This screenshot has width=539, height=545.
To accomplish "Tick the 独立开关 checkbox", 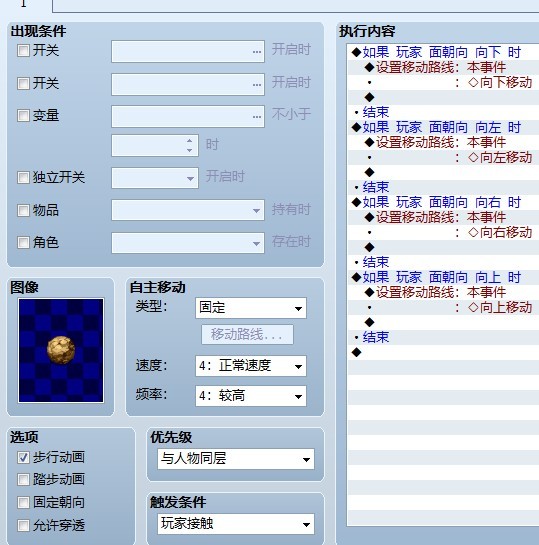I will pos(23,177).
